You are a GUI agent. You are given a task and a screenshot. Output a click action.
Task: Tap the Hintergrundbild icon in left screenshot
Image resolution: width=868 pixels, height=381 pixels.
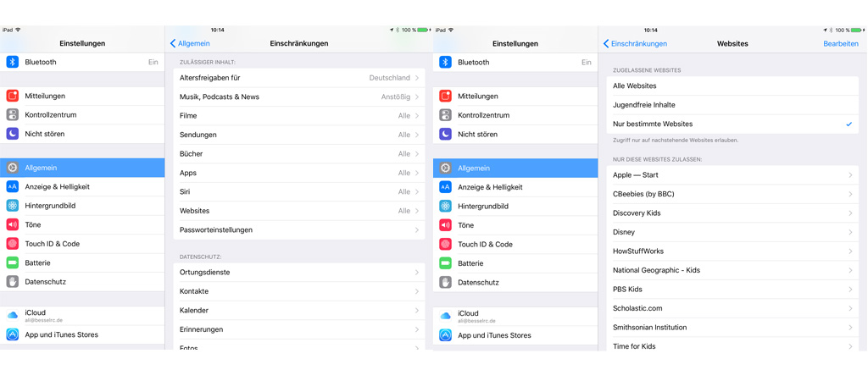12,206
